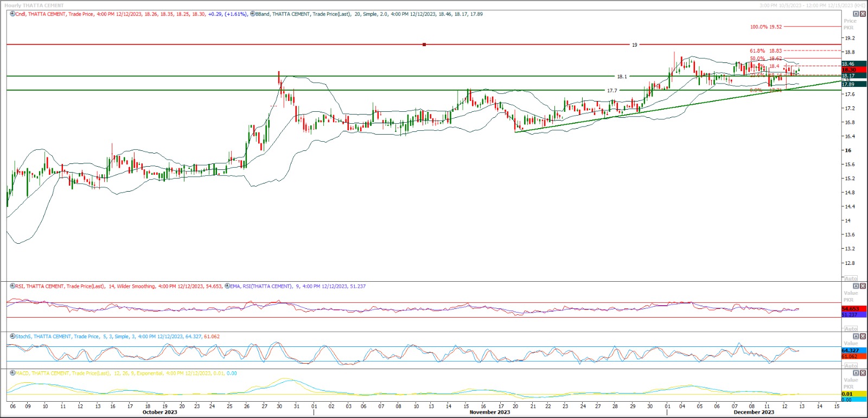Toggle Auto scale on the price chart axis
Screen dimensions: 868x418
[x=851, y=278]
